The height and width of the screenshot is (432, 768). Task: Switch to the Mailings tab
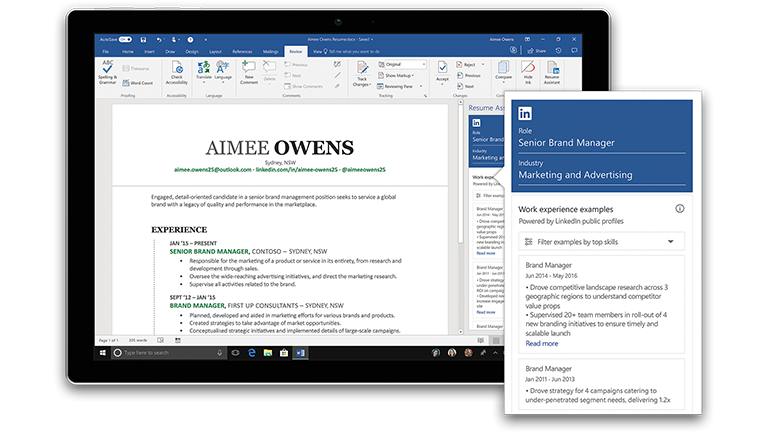270,51
